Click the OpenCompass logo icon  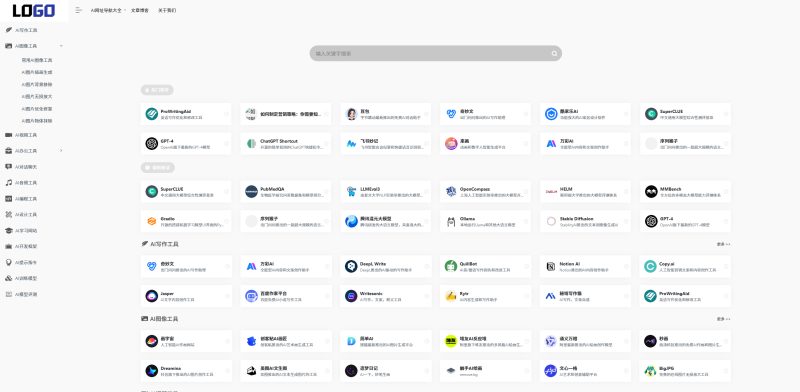pos(451,191)
